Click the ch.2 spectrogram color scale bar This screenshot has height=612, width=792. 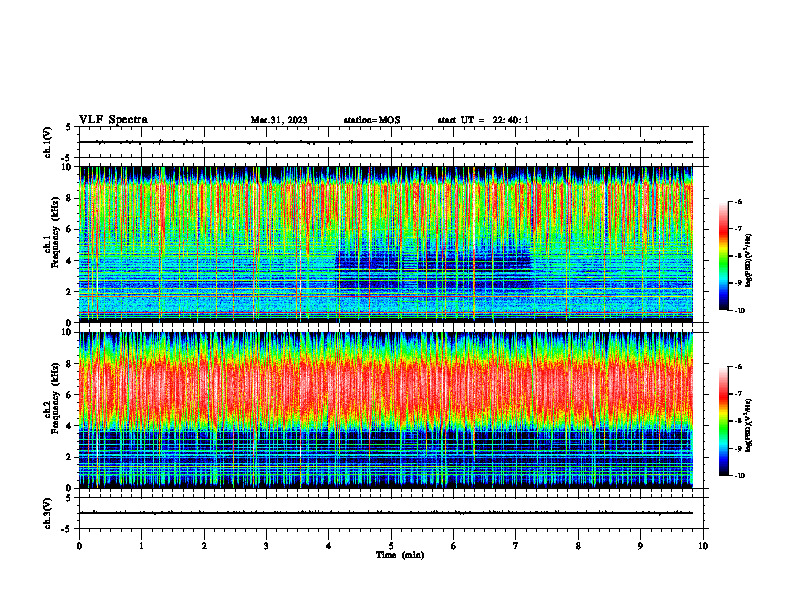click(x=724, y=421)
